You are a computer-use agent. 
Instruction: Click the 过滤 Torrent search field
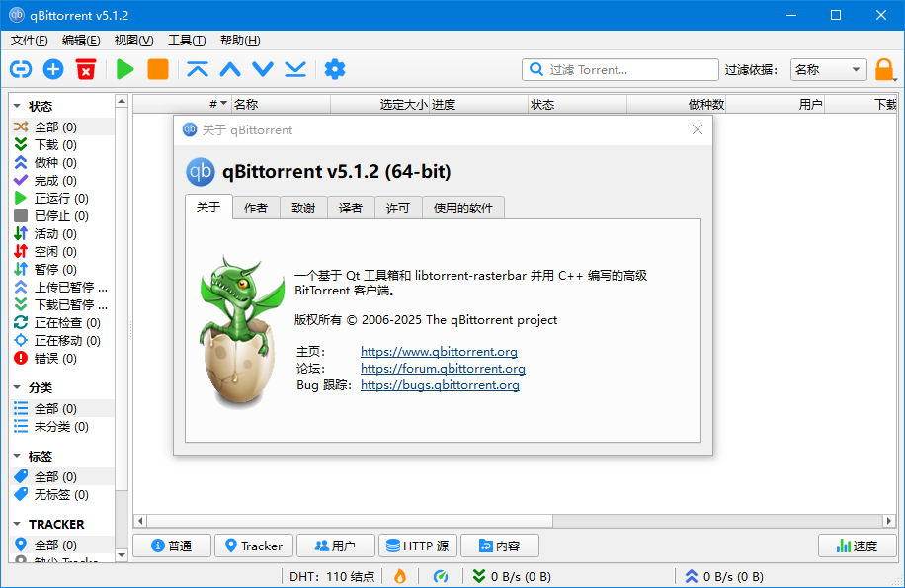click(x=620, y=70)
